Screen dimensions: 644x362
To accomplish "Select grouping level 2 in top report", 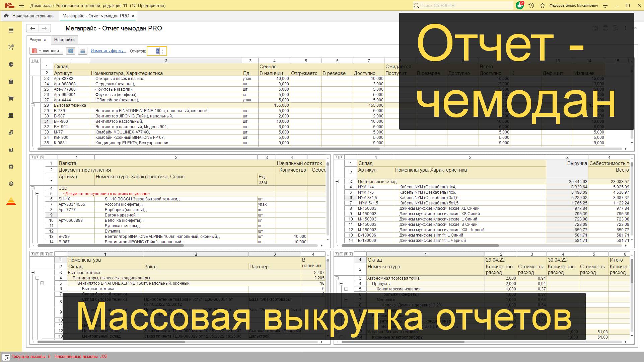I will point(37,61).
